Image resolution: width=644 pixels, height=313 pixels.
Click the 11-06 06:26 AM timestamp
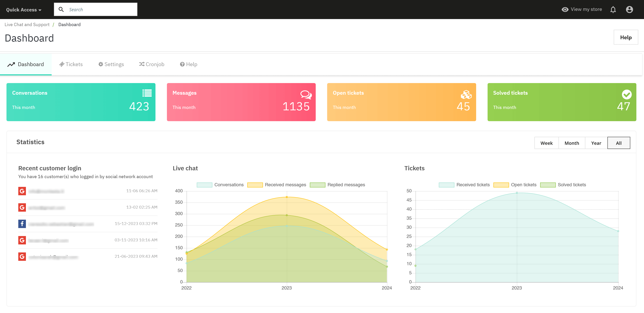pos(142,191)
